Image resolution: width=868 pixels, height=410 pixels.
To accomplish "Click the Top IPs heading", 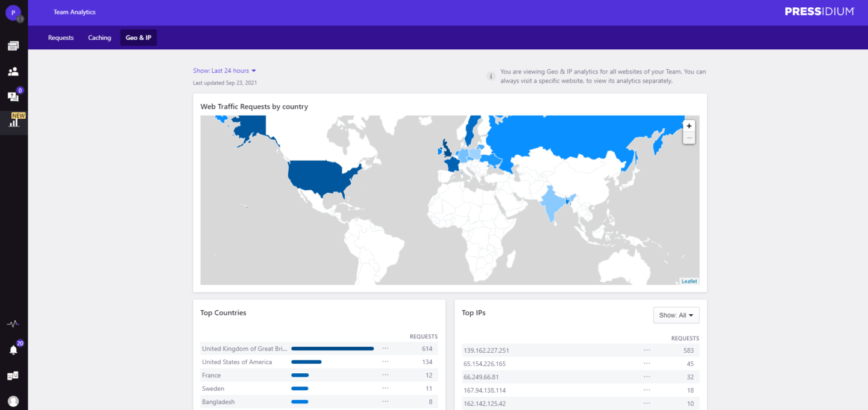I will click(x=474, y=312).
